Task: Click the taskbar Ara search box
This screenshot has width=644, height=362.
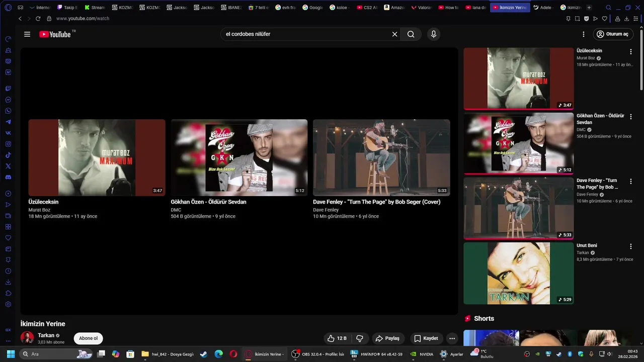Action: click(56, 354)
